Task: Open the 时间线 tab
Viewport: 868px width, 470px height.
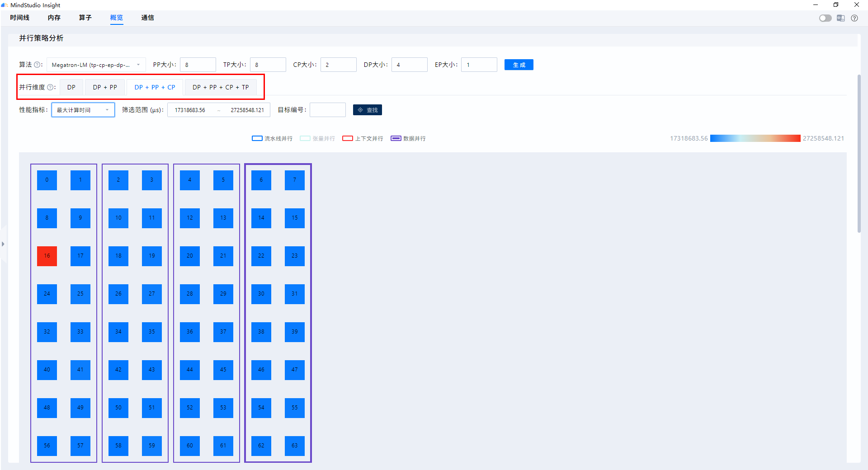Action: pyautogui.click(x=20, y=18)
